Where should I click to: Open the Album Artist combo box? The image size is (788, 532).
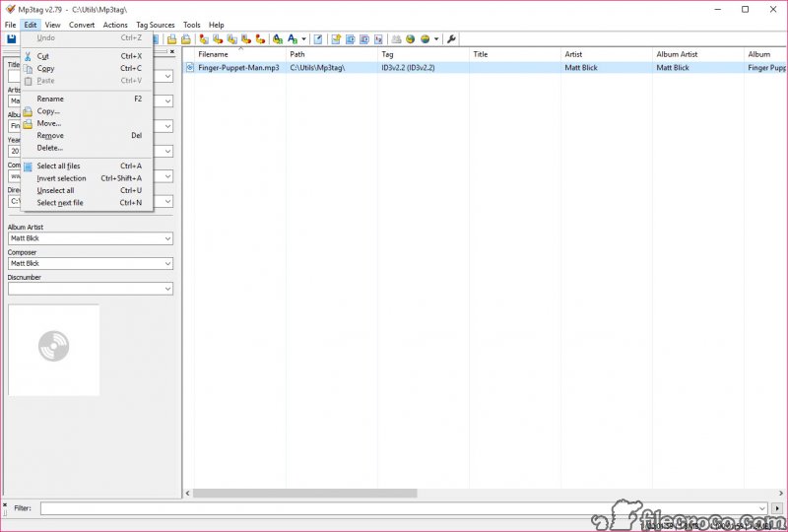tap(91, 238)
